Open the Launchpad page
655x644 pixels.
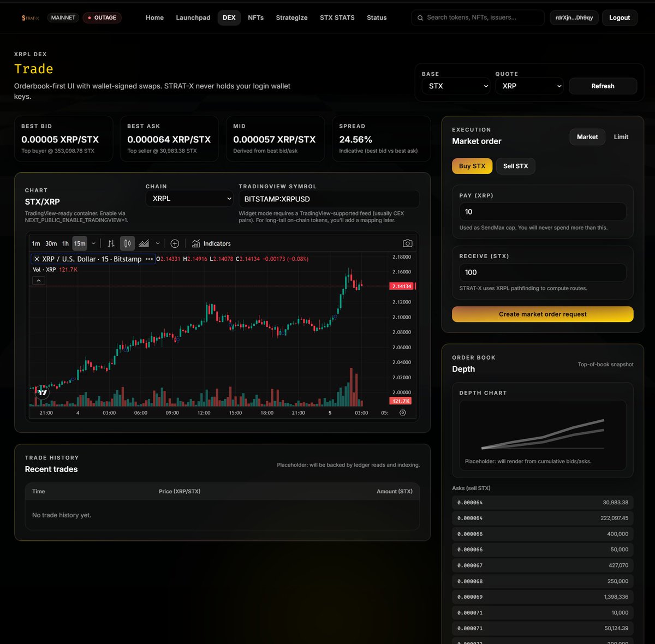point(193,18)
